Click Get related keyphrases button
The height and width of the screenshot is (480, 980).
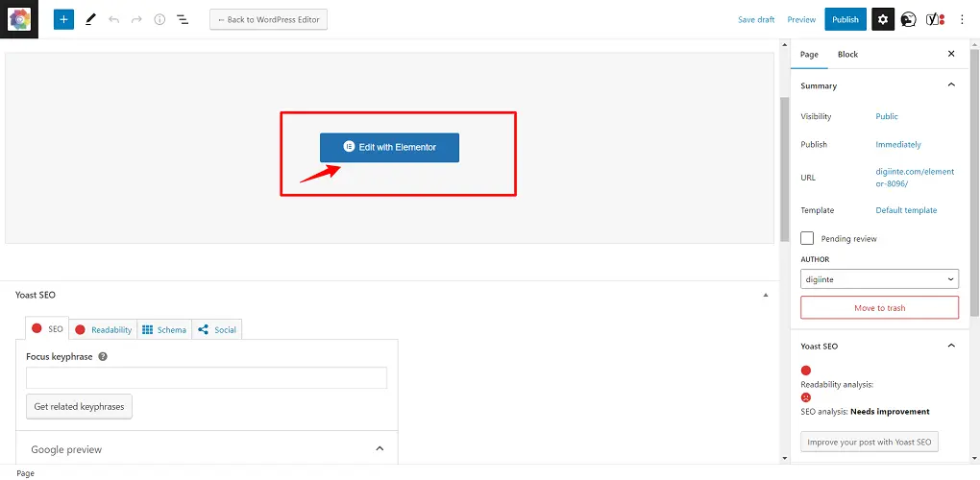point(80,406)
